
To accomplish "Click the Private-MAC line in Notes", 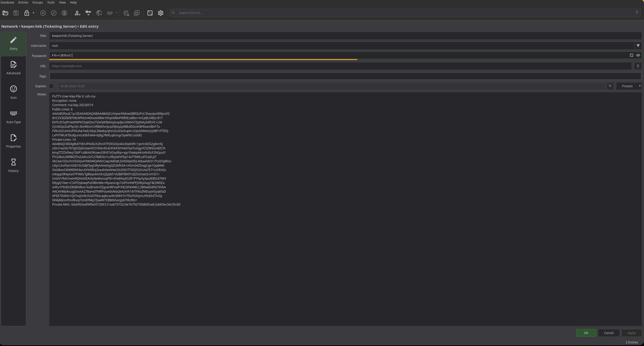I will [116, 205].
